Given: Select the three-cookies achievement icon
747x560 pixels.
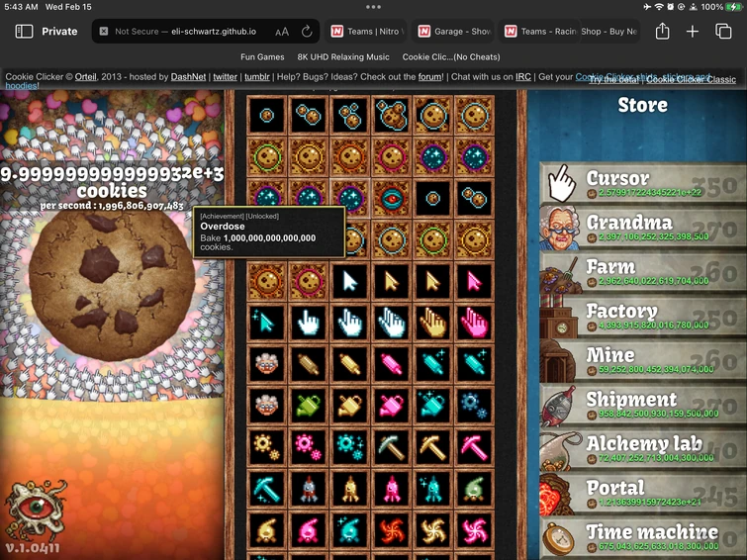Looking at the screenshot, I should coord(349,116).
